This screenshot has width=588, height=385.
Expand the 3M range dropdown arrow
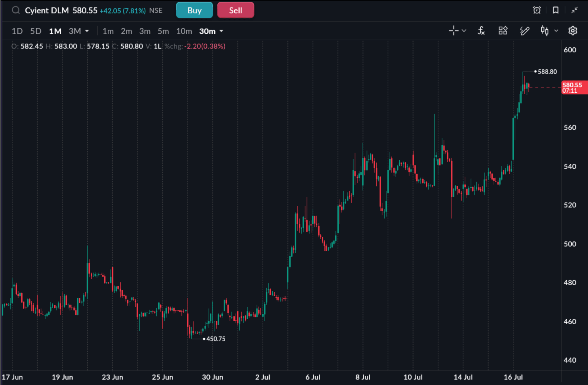tap(87, 31)
